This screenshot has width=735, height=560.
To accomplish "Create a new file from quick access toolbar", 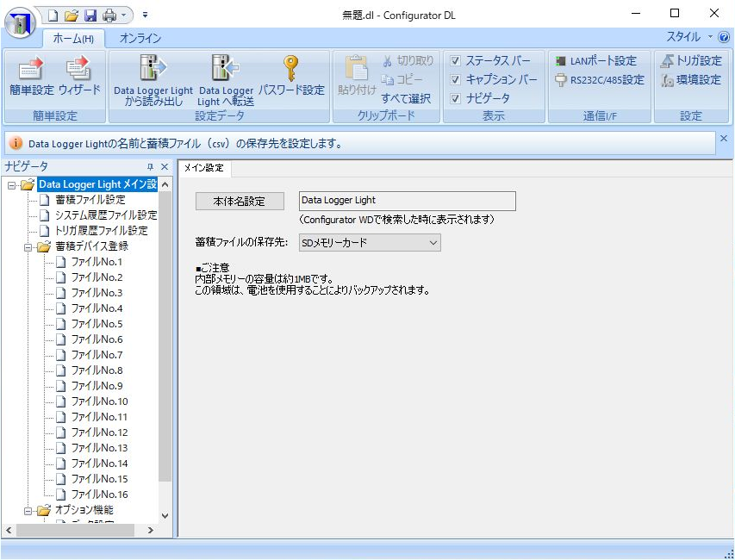I will click(x=53, y=16).
